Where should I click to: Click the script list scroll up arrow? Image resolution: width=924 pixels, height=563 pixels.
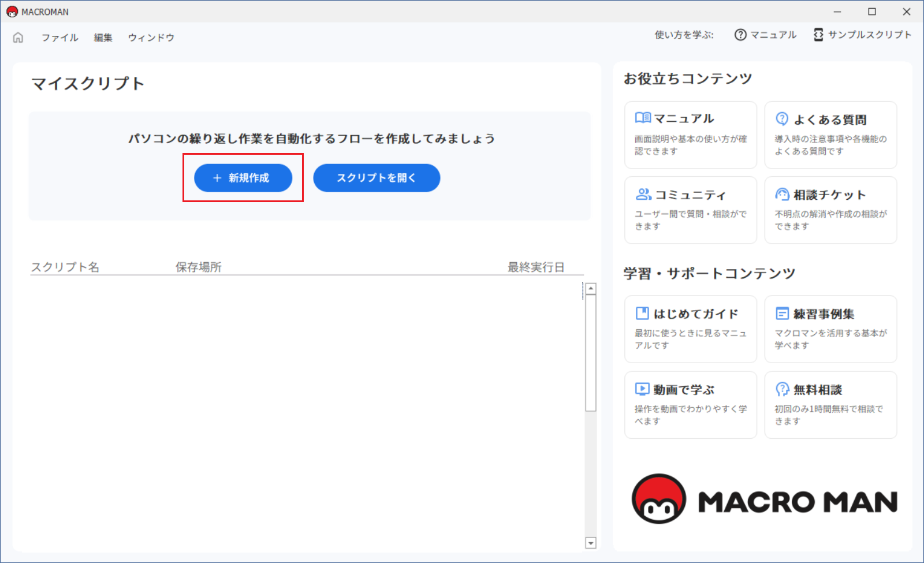(x=590, y=289)
